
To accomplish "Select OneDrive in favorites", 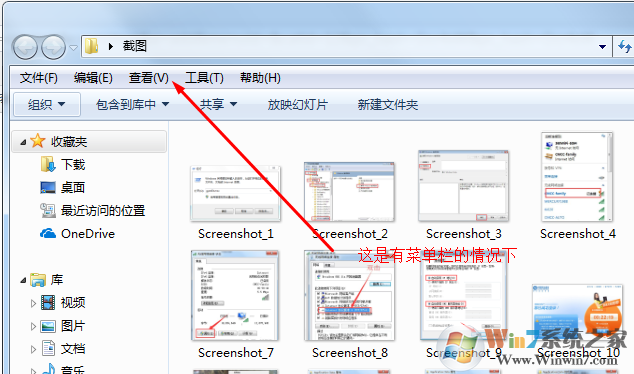I will [88, 234].
